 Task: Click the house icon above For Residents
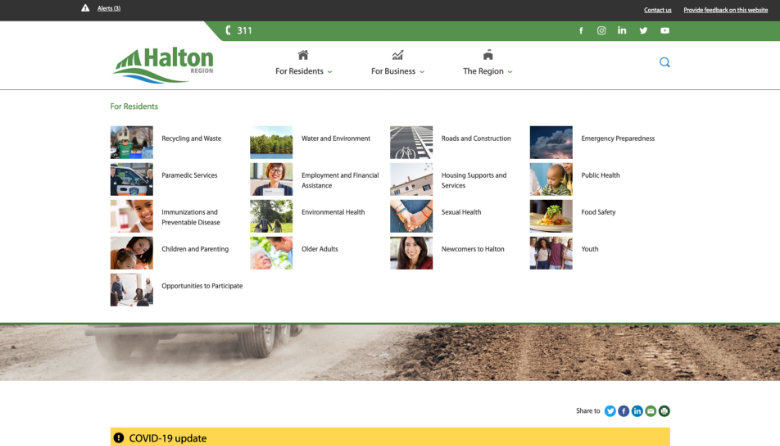pos(303,55)
